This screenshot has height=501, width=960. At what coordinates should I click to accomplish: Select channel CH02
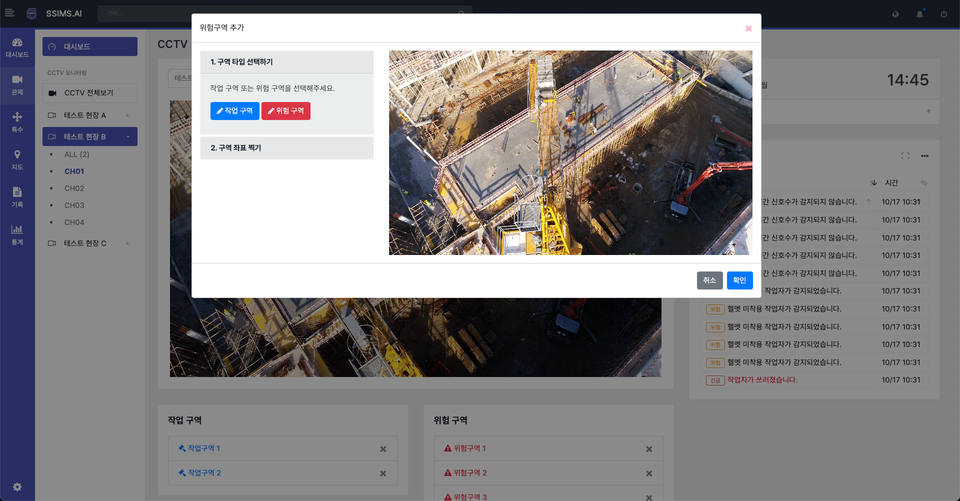(74, 189)
